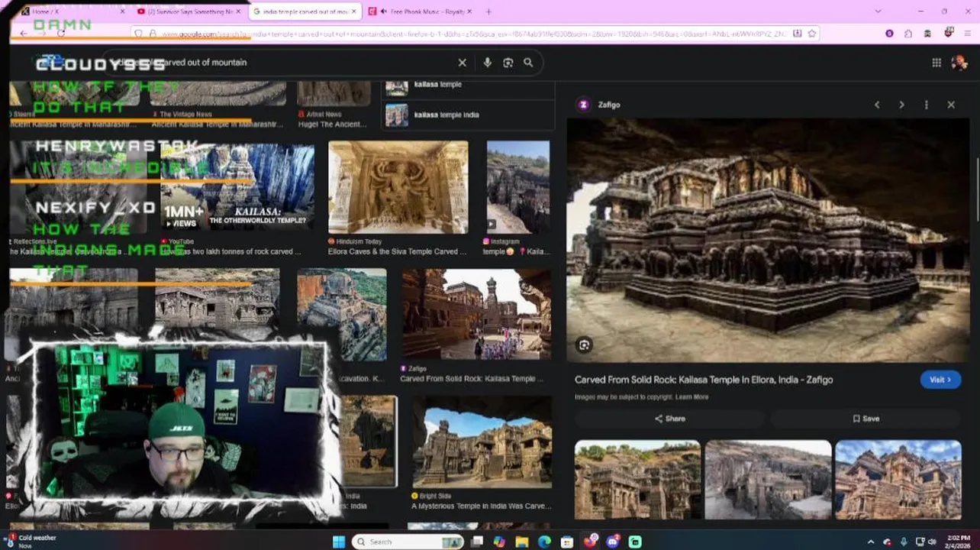This screenshot has width=980, height=550.
Task: Close the Home / X tab
Action: click(x=123, y=11)
